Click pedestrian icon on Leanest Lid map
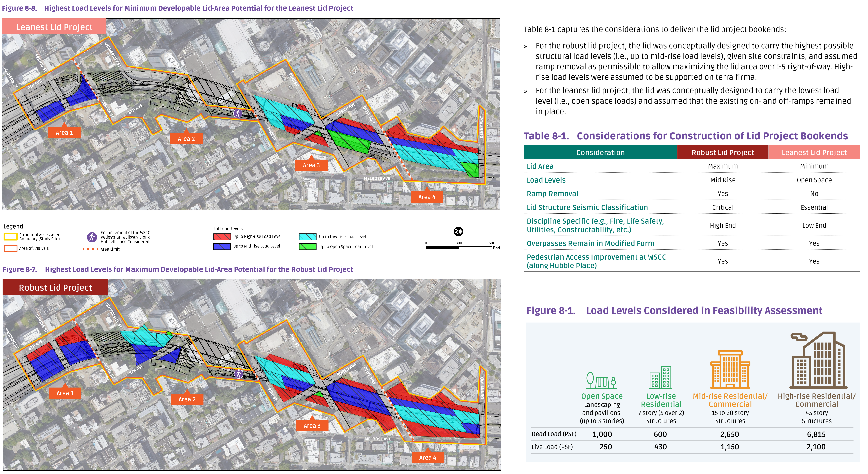The width and height of the screenshot is (868, 474). 238,113
